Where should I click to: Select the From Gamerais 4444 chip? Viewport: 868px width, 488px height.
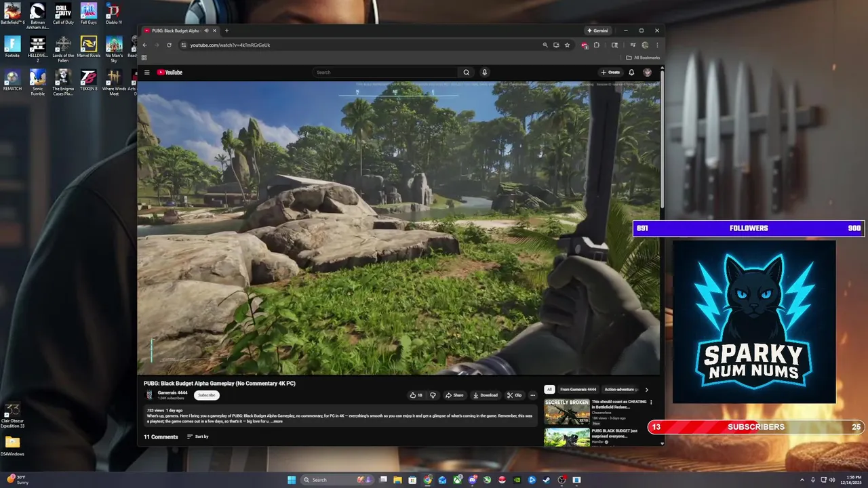click(578, 390)
